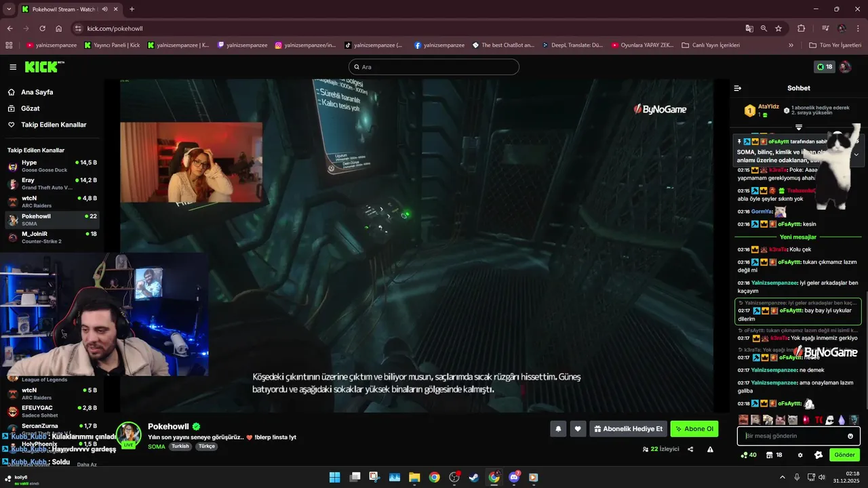Open Canlı Yayın İçerikleri bookmark folder
This screenshot has height=488, width=868.
click(711, 45)
